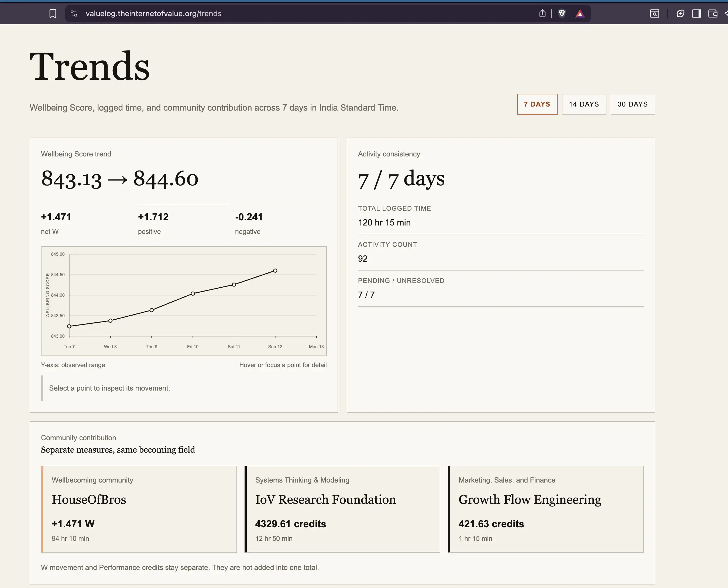The height and width of the screenshot is (588, 728).
Task: Select the Fri 10 chart point
Action: point(193,293)
